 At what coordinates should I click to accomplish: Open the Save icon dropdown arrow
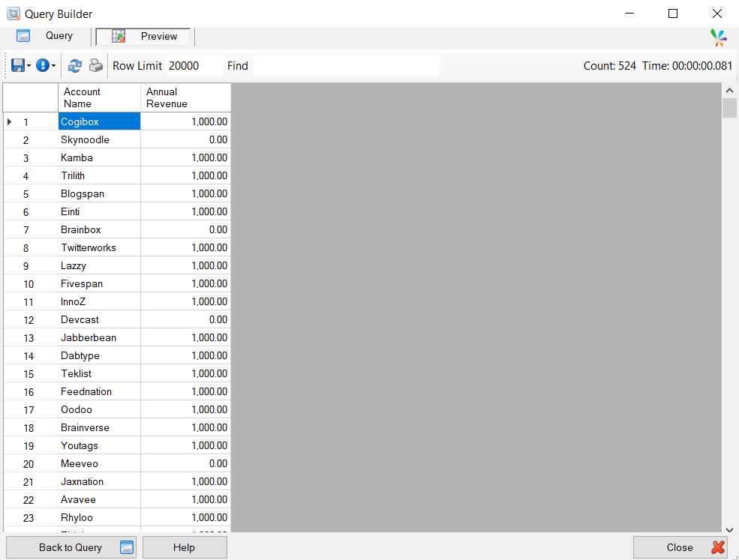pyautogui.click(x=29, y=66)
